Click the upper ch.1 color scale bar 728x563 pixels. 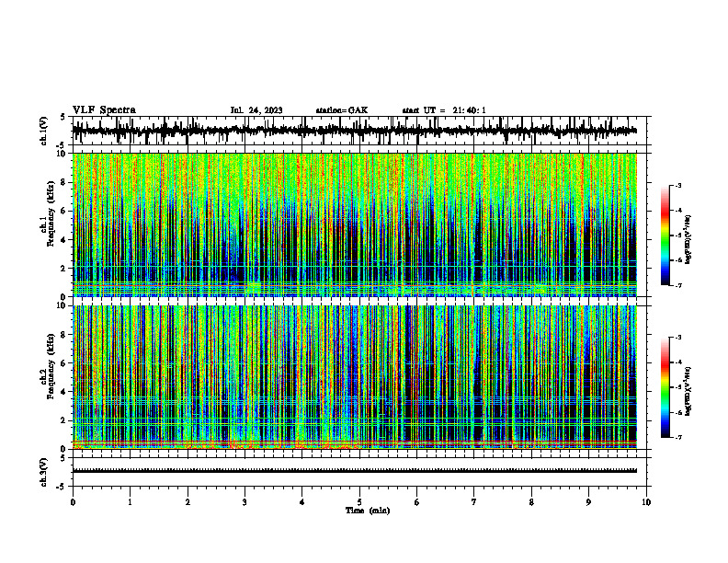pyautogui.click(x=665, y=236)
